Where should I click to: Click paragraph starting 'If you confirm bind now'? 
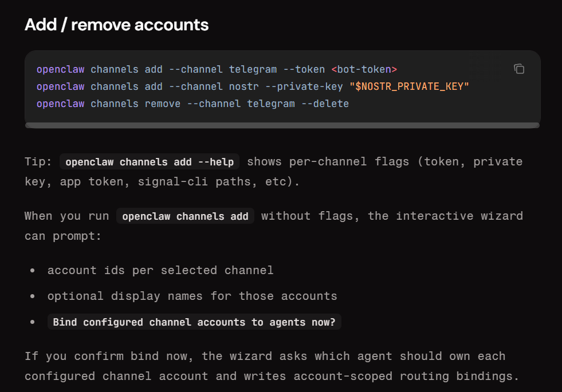click(272, 366)
